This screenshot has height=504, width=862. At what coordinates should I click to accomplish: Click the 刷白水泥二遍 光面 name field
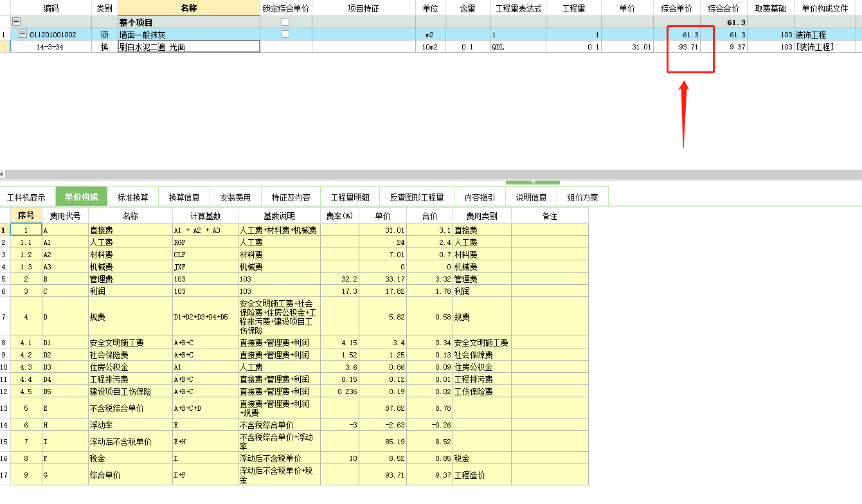[x=188, y=47]
